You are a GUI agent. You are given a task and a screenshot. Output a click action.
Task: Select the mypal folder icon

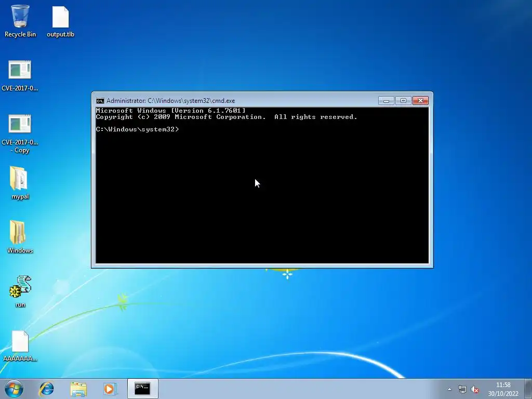20,182
